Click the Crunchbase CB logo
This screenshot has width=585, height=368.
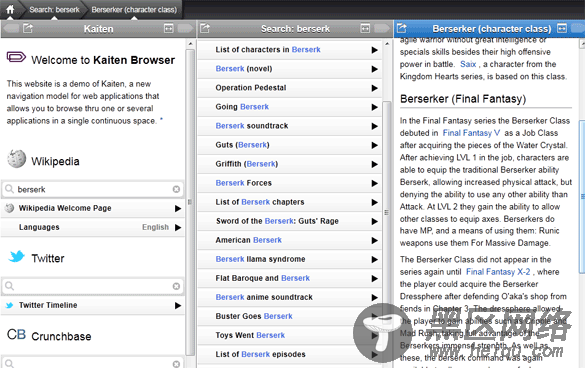pyautogui.click(x=16, y=334)
